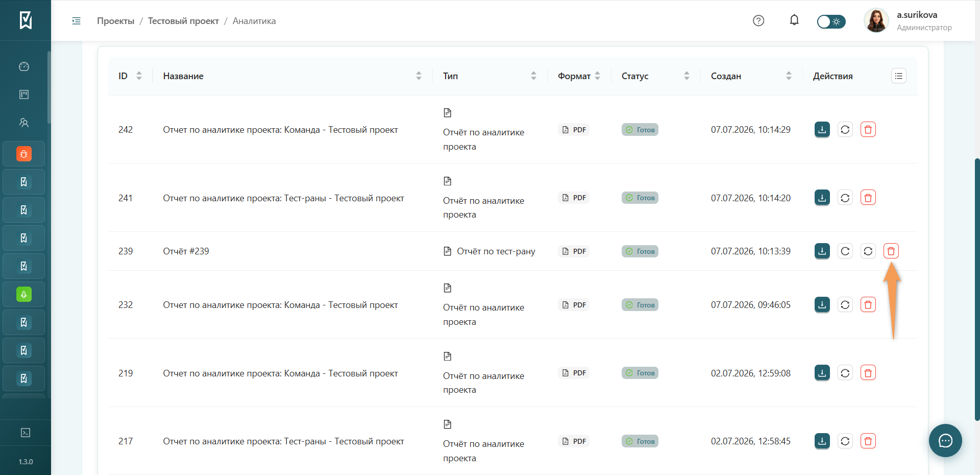Open the help question mark icon
The width and height of the screenshot is (980, 475).
[758, 20]
